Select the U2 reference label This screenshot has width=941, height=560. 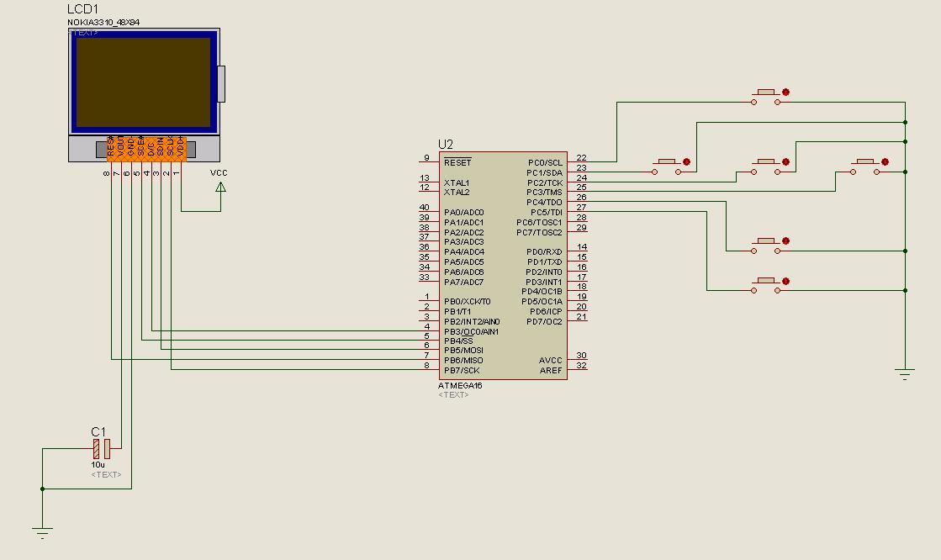pyautogui.click(x=446, y=145)
